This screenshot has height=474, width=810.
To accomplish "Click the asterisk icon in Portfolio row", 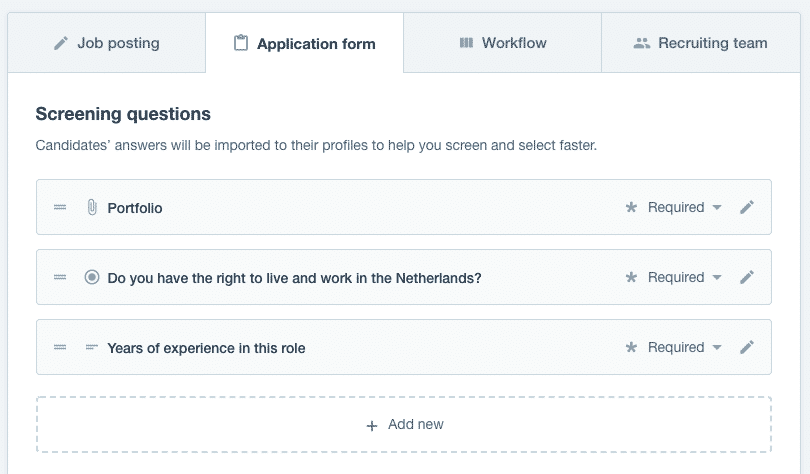I will tap(631, 208).
